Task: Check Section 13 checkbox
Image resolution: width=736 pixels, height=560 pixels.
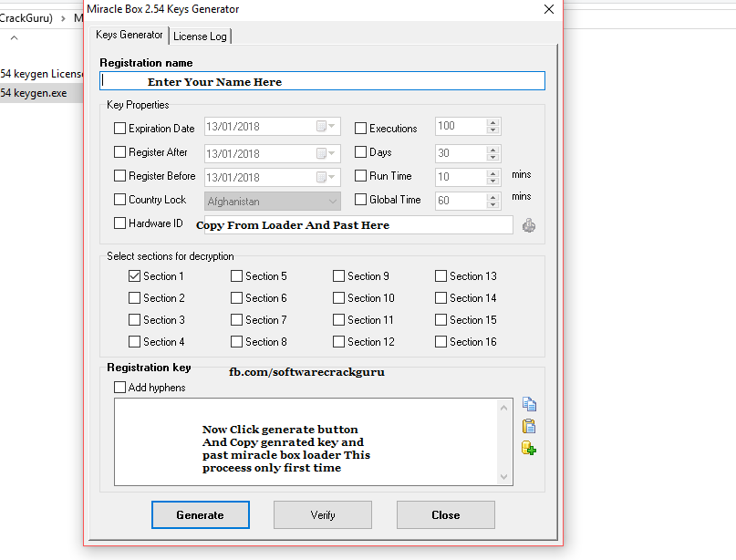Action: 441,276
